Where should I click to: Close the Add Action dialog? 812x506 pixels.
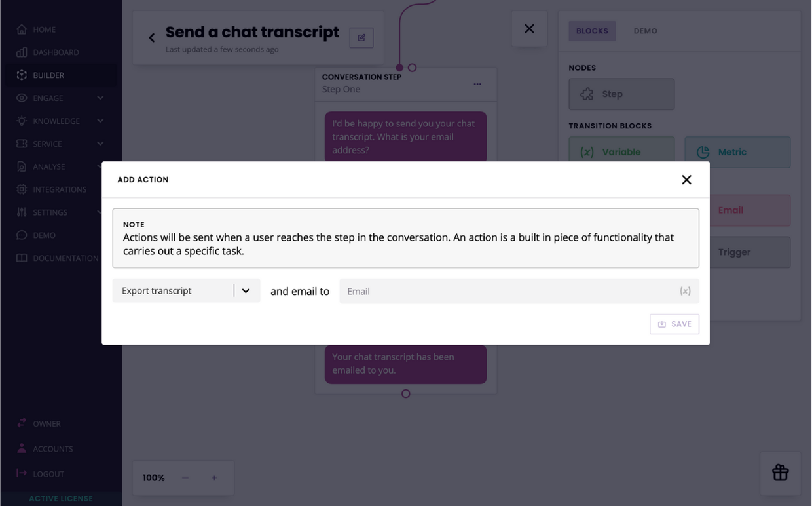tap(686, 180)
